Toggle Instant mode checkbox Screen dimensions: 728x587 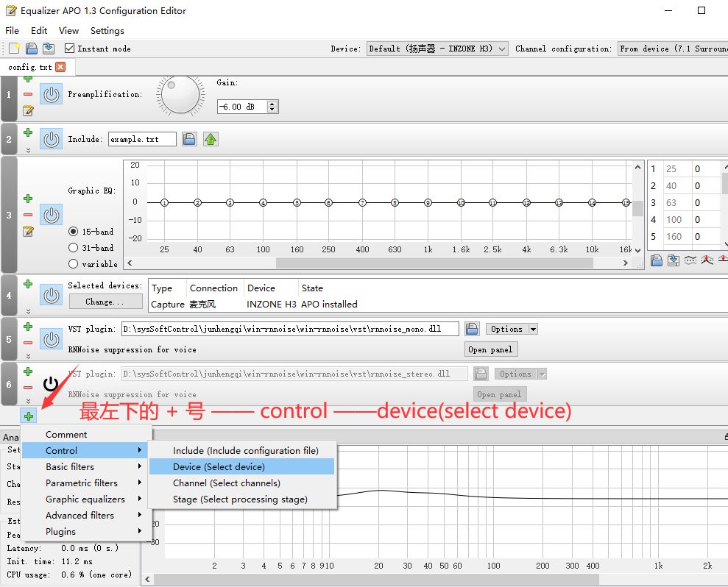click(x=70, y=49)
